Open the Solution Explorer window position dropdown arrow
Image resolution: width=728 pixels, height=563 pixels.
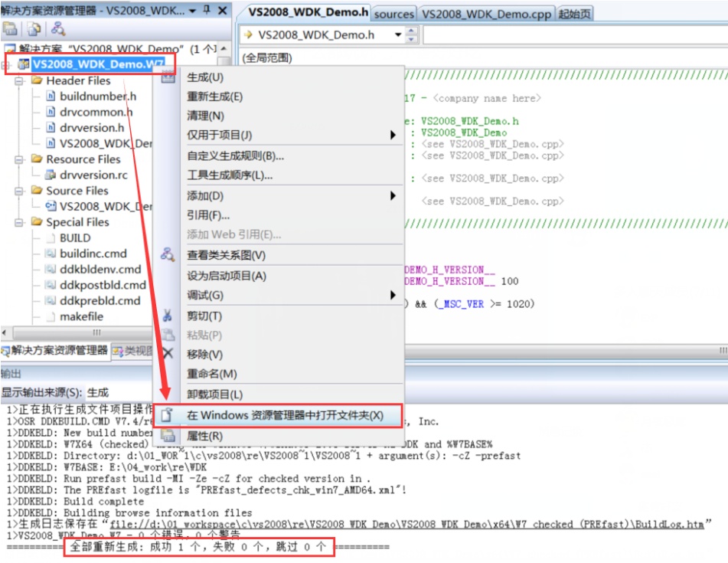[192, 10]
